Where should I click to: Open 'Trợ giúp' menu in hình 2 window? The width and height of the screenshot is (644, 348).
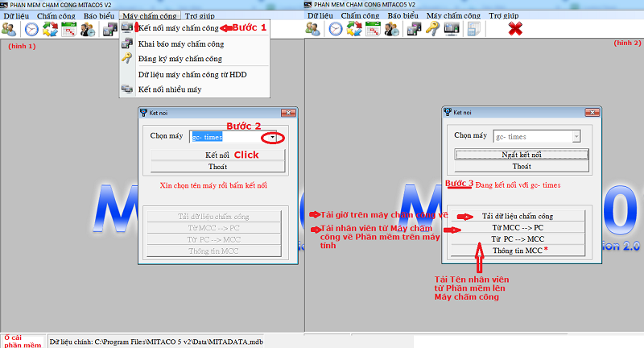click(x=503, y=15)
